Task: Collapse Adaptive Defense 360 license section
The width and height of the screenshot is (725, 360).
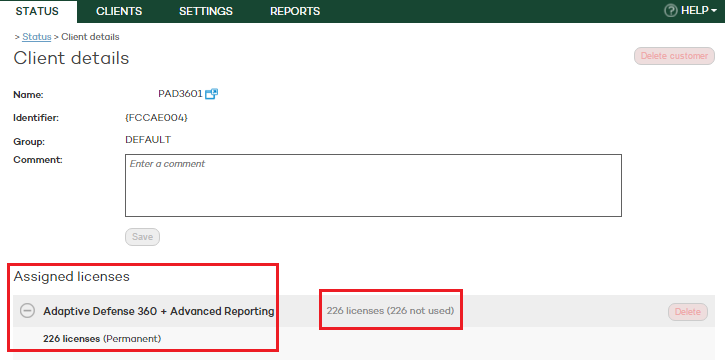Action: [x=27, y=311]
